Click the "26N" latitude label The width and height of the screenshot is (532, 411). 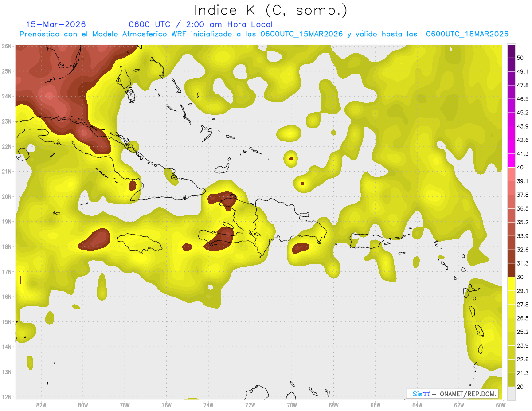tap(7, 46)
